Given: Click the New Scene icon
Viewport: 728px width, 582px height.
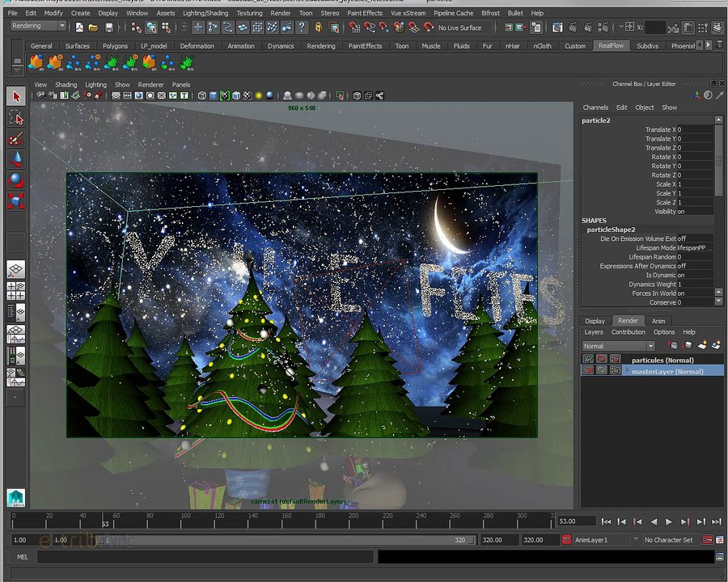Looking at the screenshot, I should coord(79,27).
